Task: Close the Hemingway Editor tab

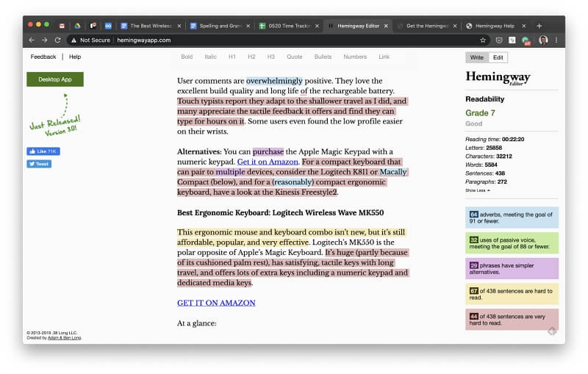Action: click(387, 26)
